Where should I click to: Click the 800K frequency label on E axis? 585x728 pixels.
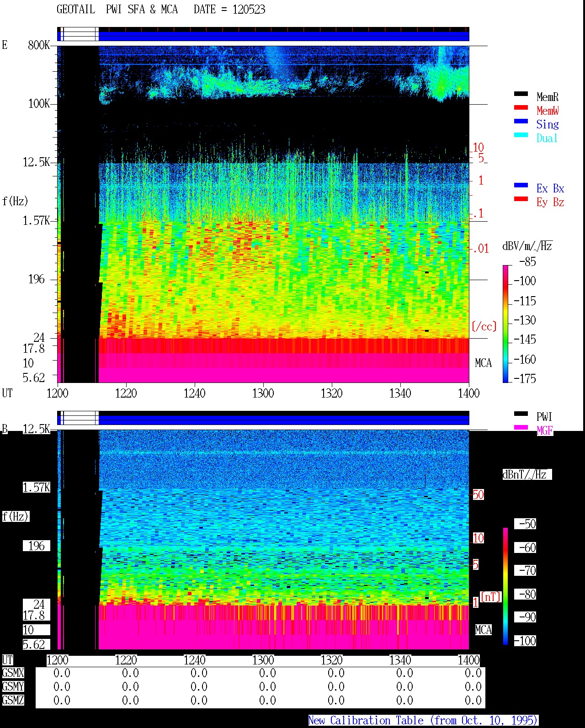39,45
